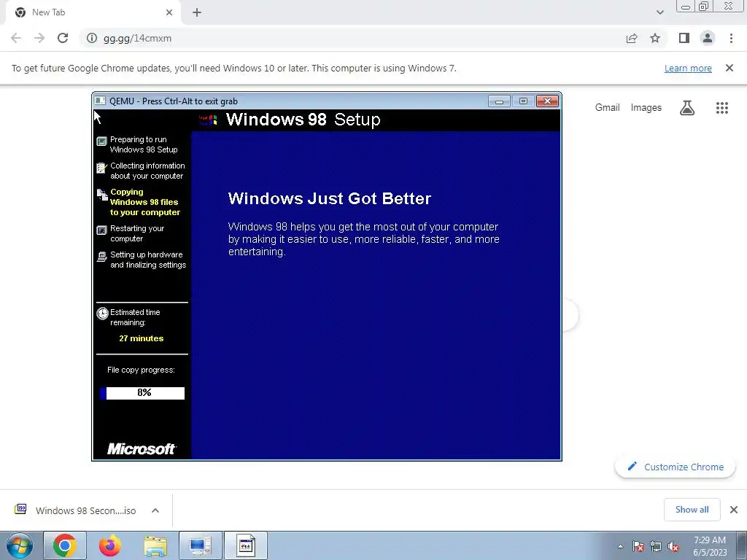The width and height of the screenshot is (747, 560).
Task: Dismiss the Windows 7 update notice
Action: click(729, 68)
